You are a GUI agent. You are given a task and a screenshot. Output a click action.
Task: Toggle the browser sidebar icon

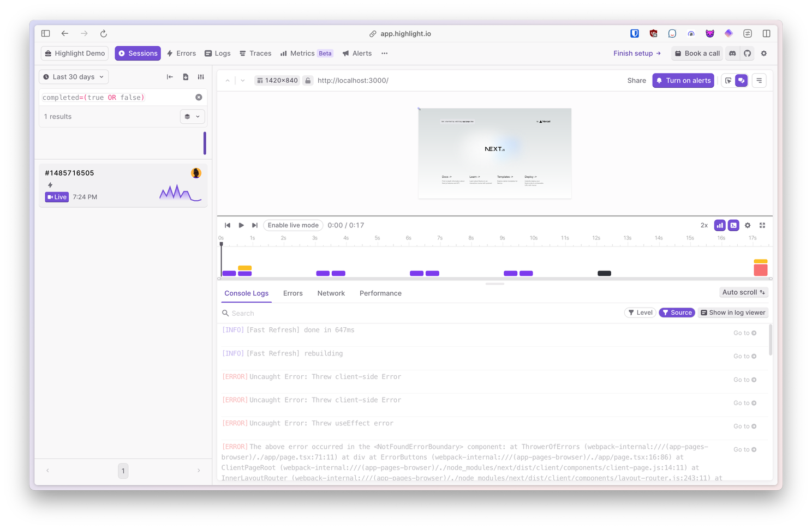(46, 33)
